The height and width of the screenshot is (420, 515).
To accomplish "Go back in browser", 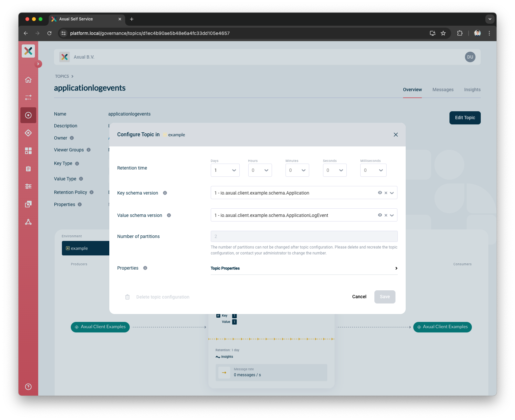I will 26,33.
